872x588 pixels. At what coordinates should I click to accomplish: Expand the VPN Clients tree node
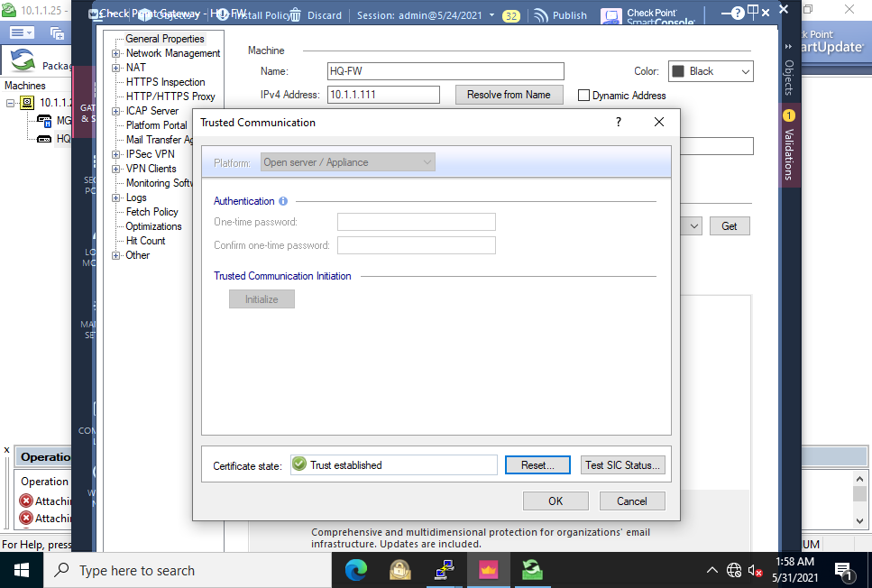click(115, 170)
